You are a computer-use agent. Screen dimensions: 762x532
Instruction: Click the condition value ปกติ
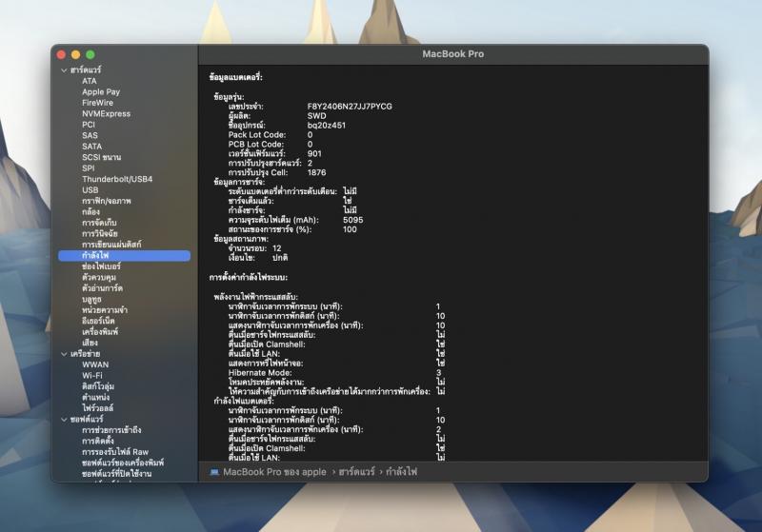(280, 258)
